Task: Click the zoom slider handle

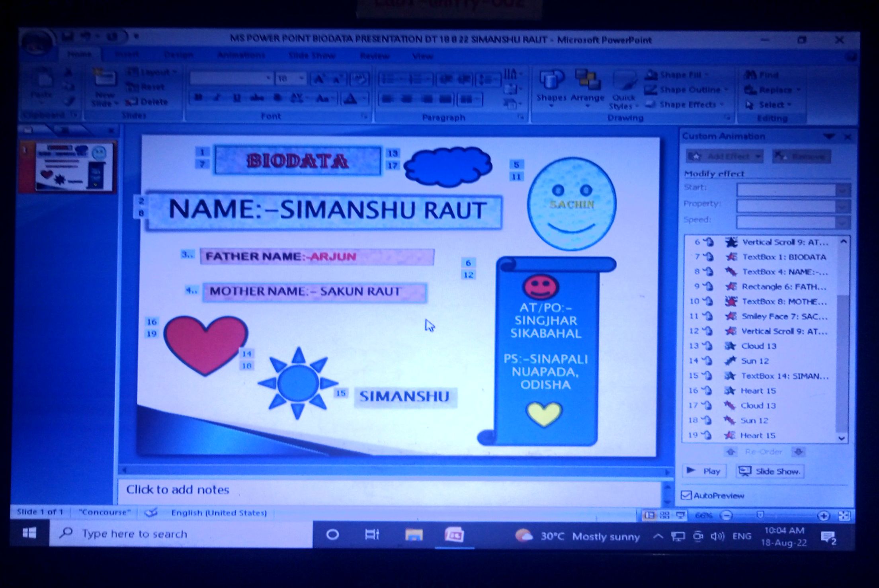Action: (760, 515)
